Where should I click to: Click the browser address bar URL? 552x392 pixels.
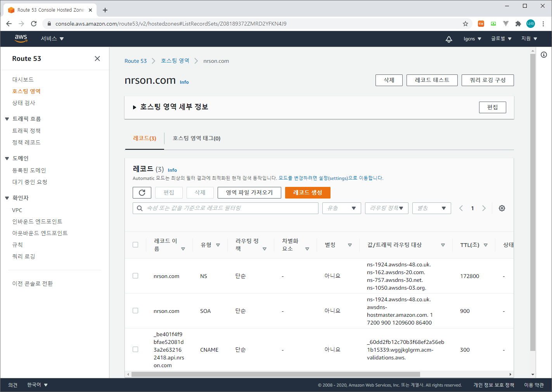[171, 24]
